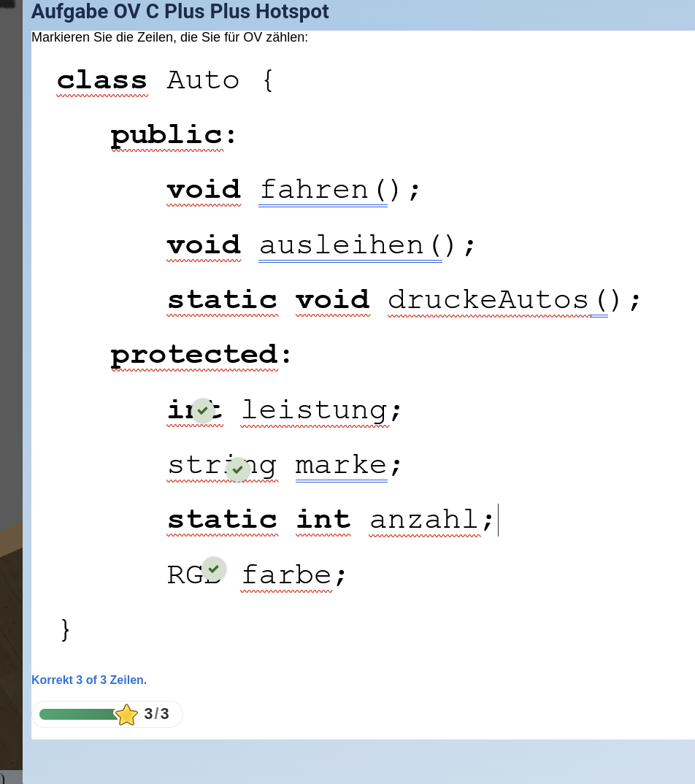Viewport: 695px width, 784px height.
Task: Click the checkmark on the RGB farbe line
Action: pyautogui.click(x=214, y=569)
